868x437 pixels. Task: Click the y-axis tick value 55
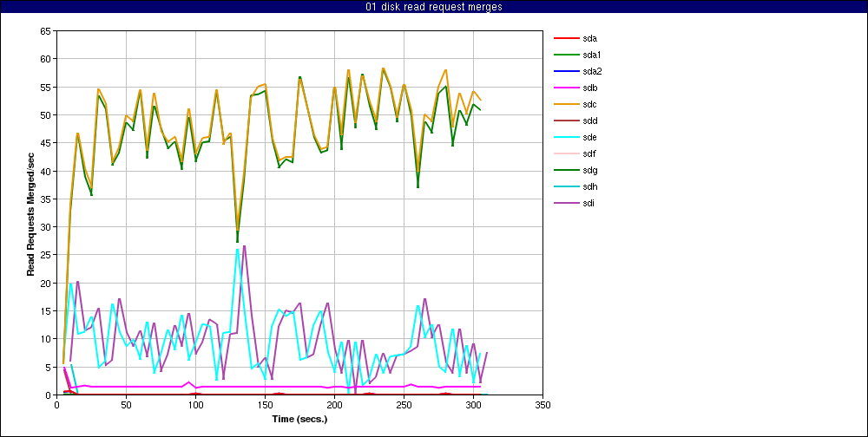(x=46, y=88)
